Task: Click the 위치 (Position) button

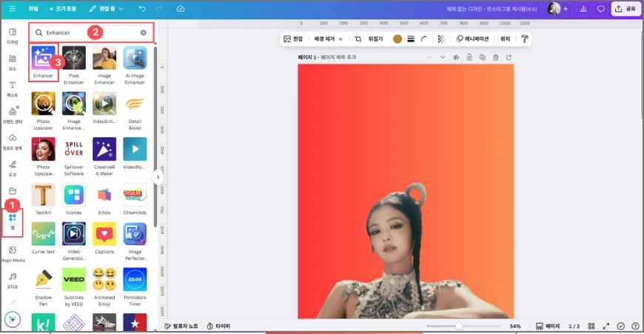Action: (505, 39)
